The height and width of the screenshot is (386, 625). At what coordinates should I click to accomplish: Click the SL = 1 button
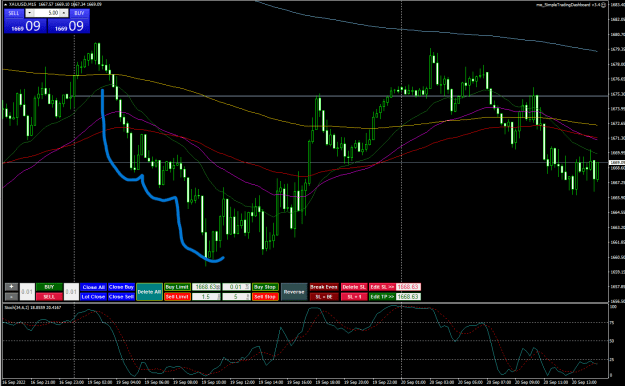click(x=354, y=297)
